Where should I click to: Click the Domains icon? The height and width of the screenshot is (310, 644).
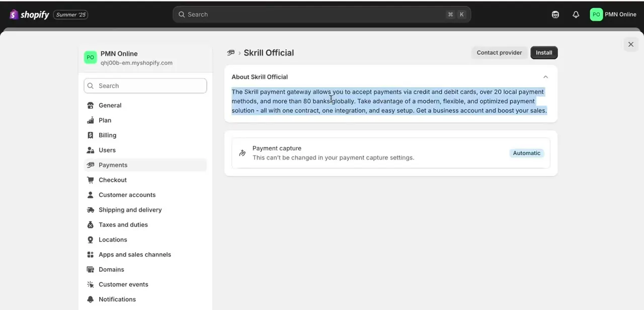[91, 269]
